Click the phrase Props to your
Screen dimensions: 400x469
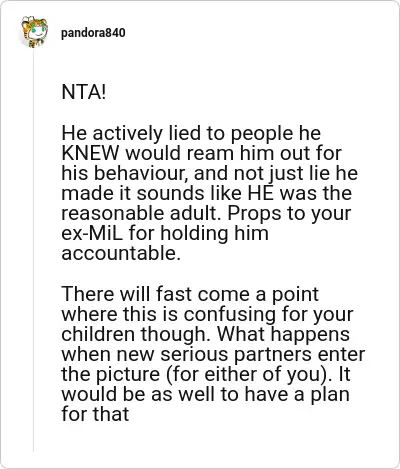(289, 213)
